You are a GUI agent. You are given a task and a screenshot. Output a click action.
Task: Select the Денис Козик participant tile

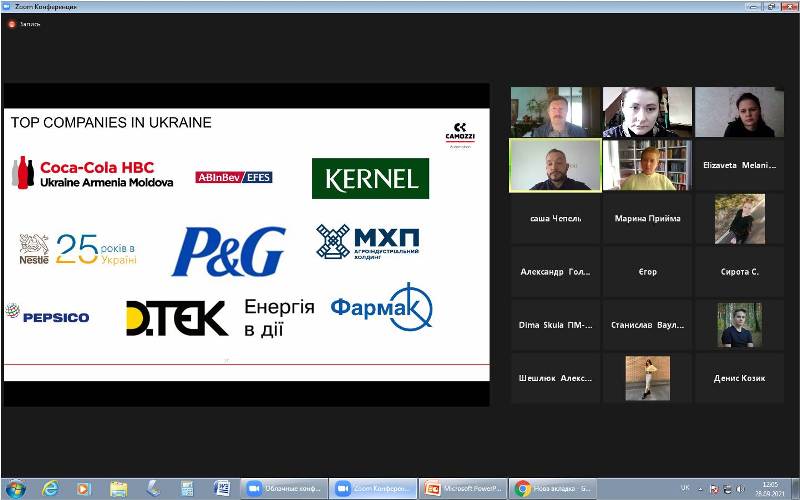tap(739, 378)
